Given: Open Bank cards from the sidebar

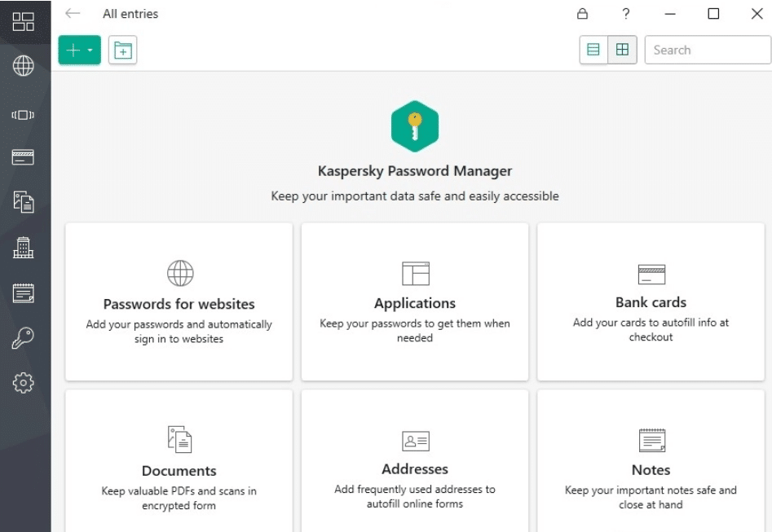Looking at the screenshot, I should point(23,157).
